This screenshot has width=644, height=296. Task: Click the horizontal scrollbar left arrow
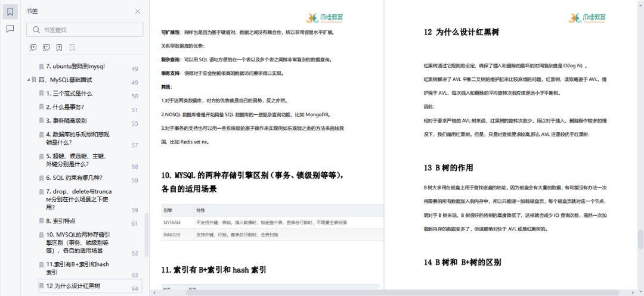(154, 292)
